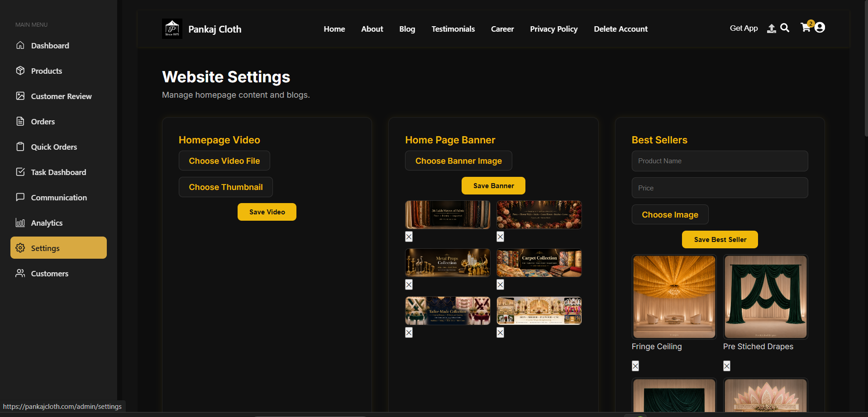Open the search magnifier icon
Image resolution: width=868 pixels, height=417 pixels.
pyautogui.click(x=785, y=28)
